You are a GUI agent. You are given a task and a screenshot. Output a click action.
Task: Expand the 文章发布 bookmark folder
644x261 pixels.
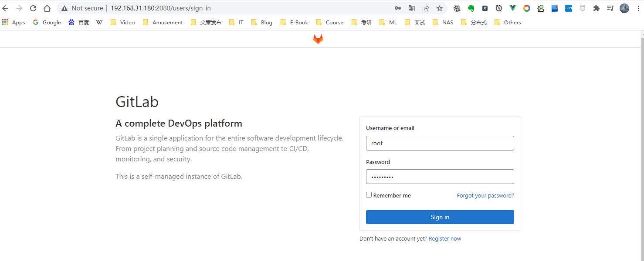click(206, 22)
